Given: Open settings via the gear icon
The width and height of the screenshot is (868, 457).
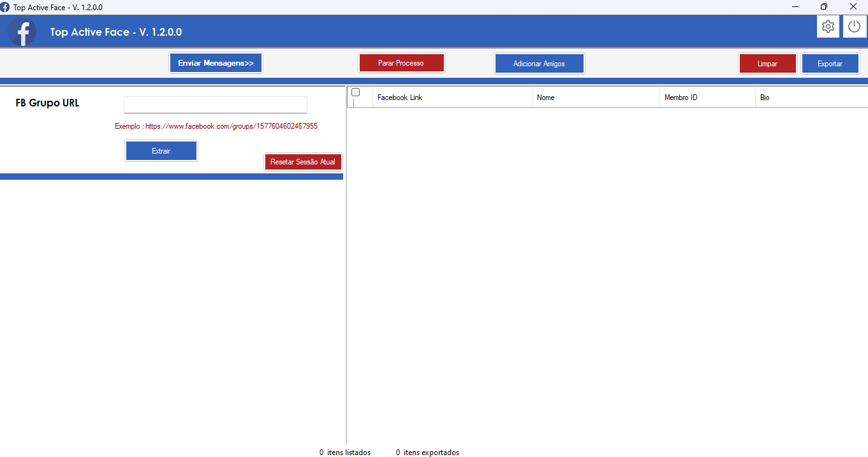Looking at the screenshot, I should (x=828, y=27).
